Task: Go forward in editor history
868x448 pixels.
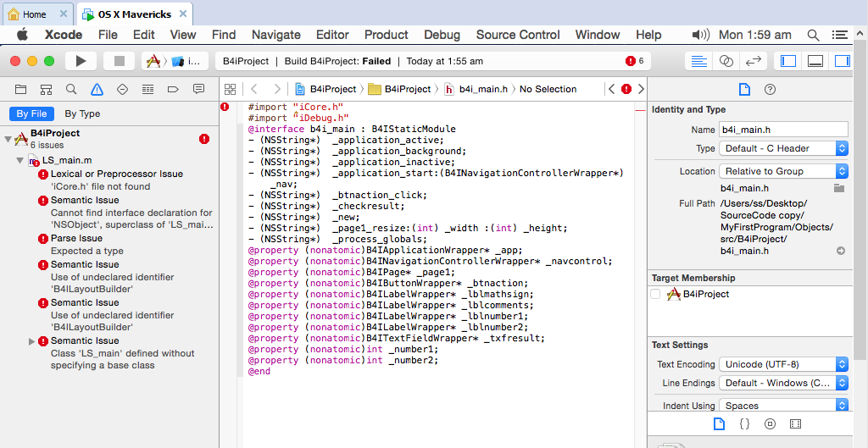Action: (277, 89)
